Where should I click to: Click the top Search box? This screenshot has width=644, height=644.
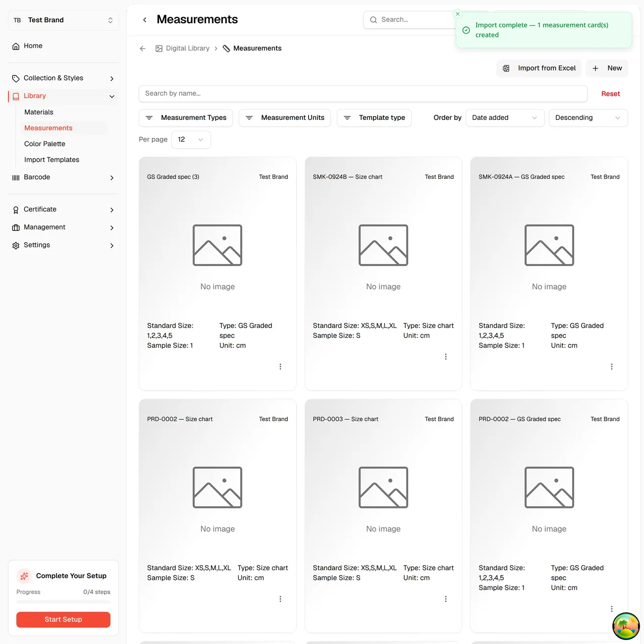pos(410,20)
